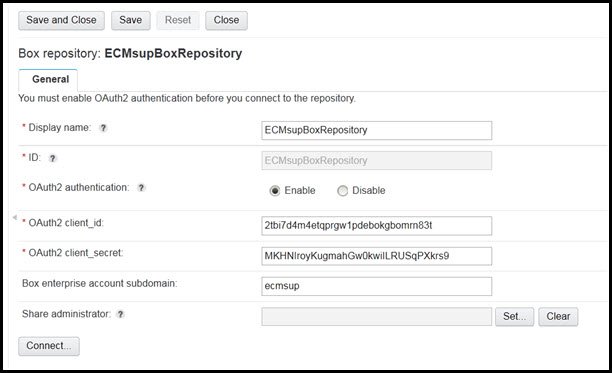Select the Enable OAuth2 radio button

pyautogui.click(x=275, y=191)
